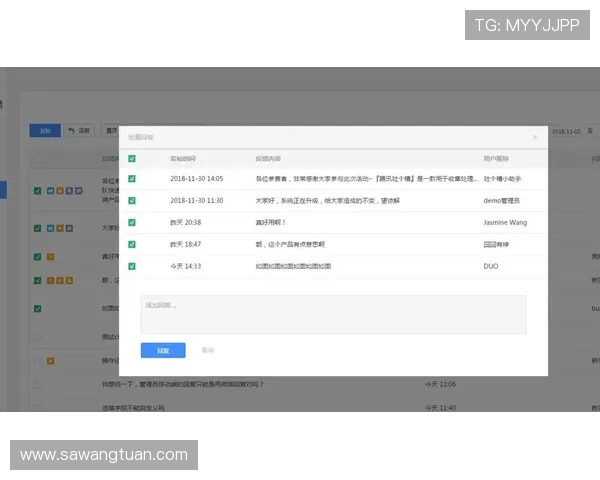Click the 昨天 20:38 timestamp
Image resolution: width=600 pixels, height=480 pixels.
[x=186, y=222]
